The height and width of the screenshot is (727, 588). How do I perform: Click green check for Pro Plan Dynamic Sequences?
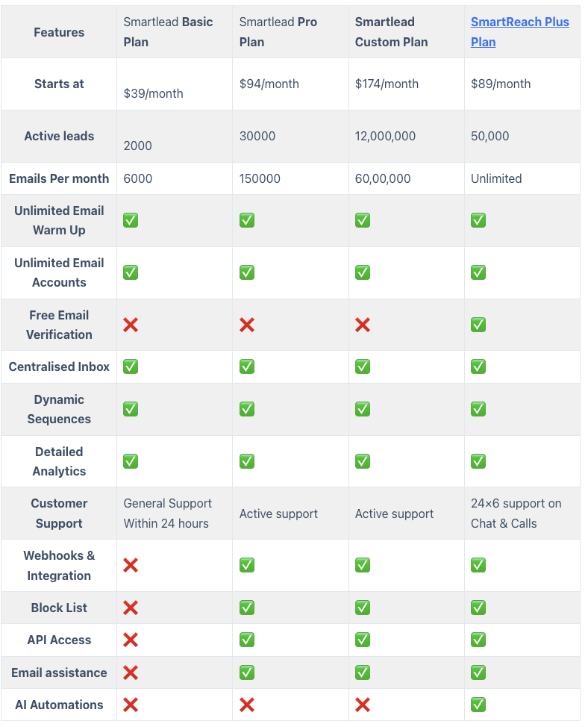click(x=247, y=409)
